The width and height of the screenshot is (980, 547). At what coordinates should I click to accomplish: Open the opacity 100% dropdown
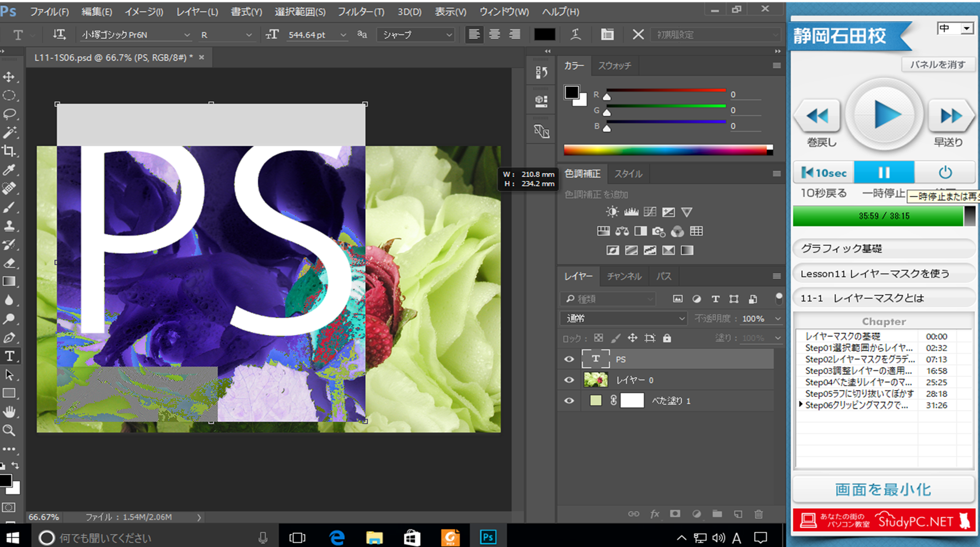pos(778,319)
